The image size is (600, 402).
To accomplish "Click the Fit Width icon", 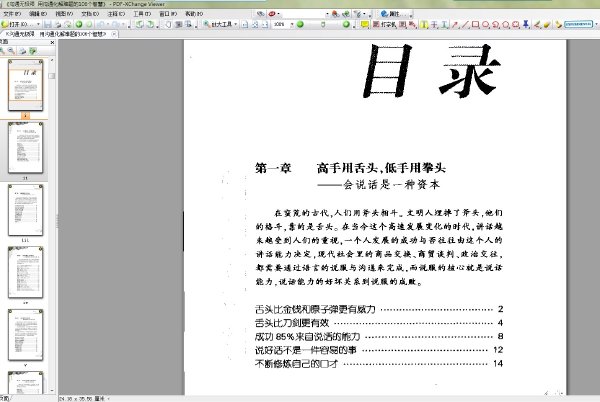I will pos(265,24).
